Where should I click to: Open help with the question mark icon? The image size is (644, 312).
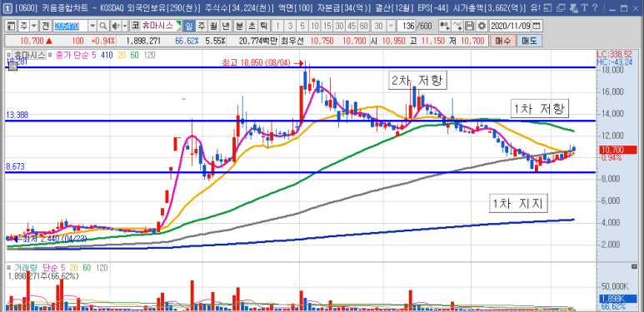pos(595,7)
